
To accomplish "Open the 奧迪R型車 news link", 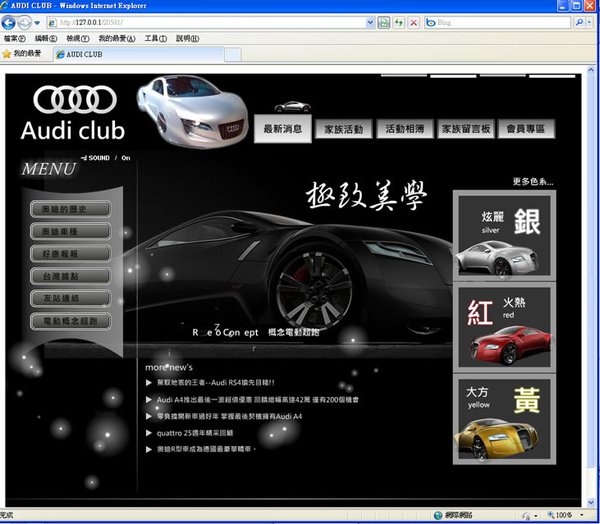I will [x=206, y=449].
